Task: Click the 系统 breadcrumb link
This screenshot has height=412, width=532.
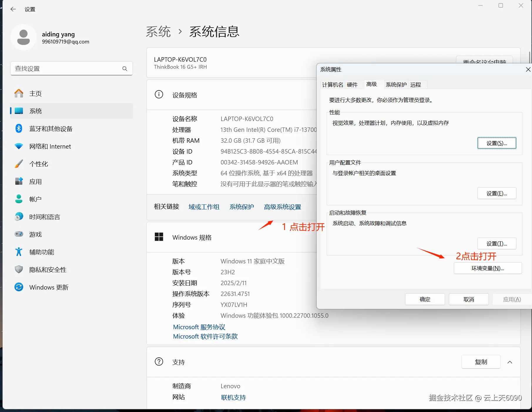Action: click(x=158, y=31)
